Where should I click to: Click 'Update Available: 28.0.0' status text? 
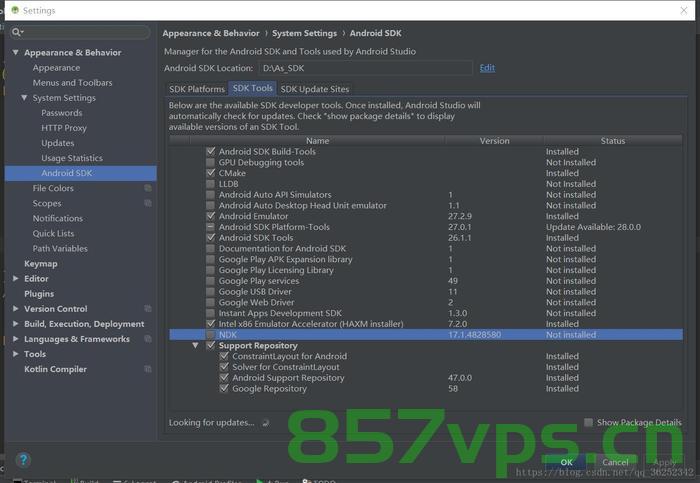pyautogui.click(x=593, y=227)
